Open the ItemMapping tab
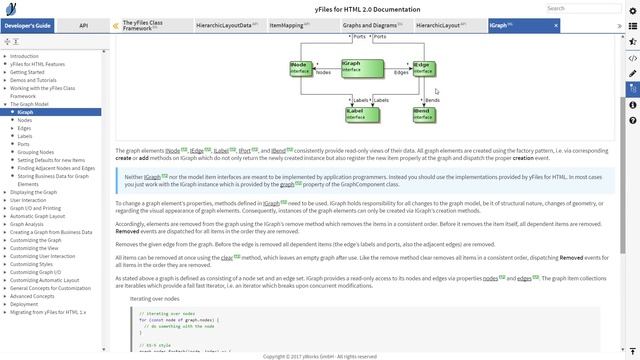640x360 pixels. click(x=303, y=26)
